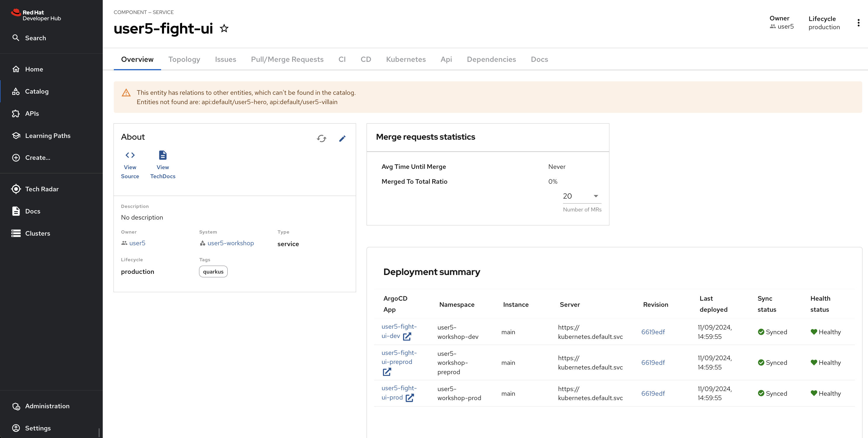The height and width of the screenshot is (438, 868).
Task: Open user5-fight-ui-preprod ArgoCD app link
Action: click(399, 357)
